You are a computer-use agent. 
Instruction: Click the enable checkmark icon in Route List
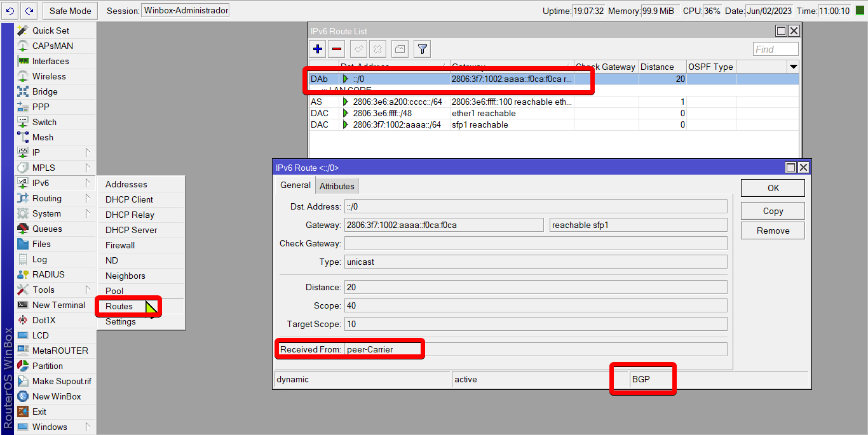[x=358, y=49]
